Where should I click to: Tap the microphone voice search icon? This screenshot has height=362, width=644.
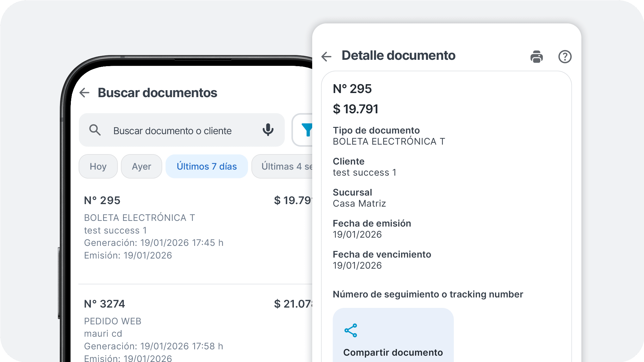click(x=268, y=130)
